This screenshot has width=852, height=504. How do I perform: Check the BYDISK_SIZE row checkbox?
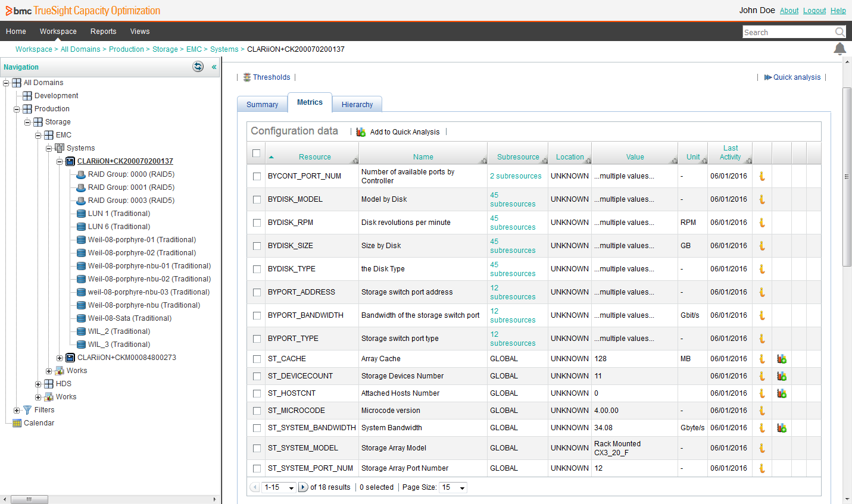257,246
